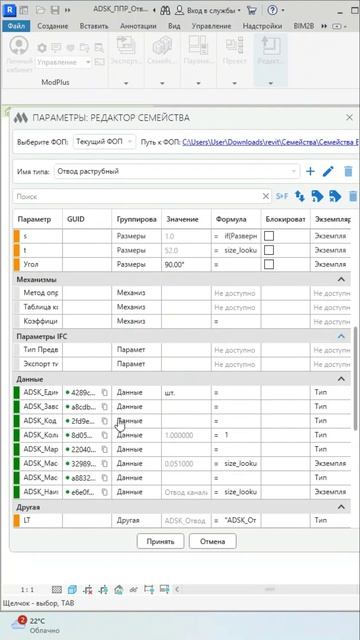Copy GUID starting with e6e0f
The width and height of the screenshot is (360, 640).
coord(104,492)
